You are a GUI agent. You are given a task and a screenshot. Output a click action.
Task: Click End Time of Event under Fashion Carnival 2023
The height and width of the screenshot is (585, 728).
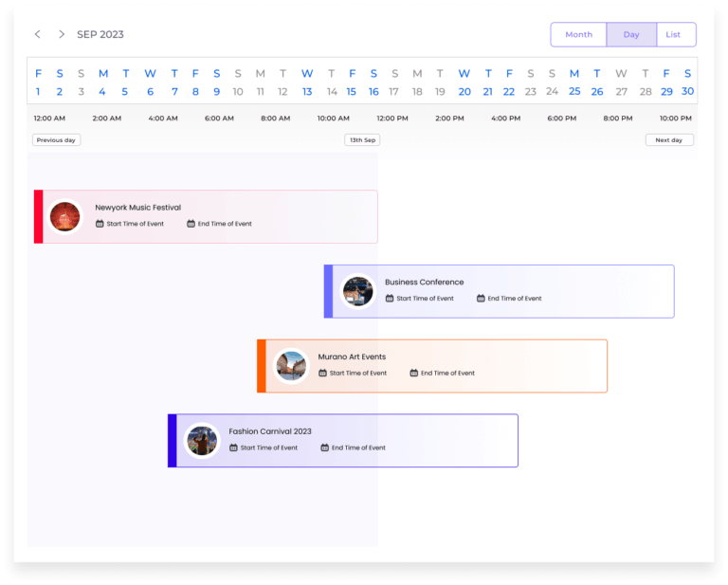point(358,448)
